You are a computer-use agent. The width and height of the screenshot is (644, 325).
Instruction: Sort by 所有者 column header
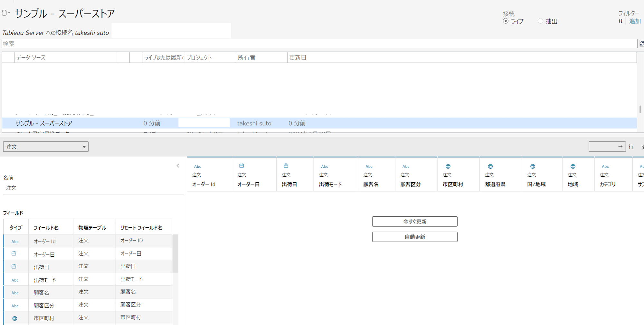point(261,58)
